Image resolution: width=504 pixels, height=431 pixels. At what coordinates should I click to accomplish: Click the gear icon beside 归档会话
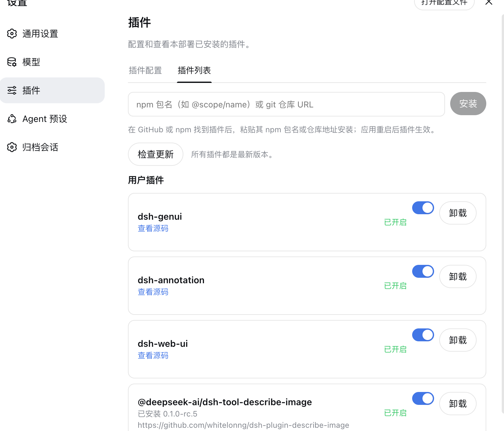12,147
